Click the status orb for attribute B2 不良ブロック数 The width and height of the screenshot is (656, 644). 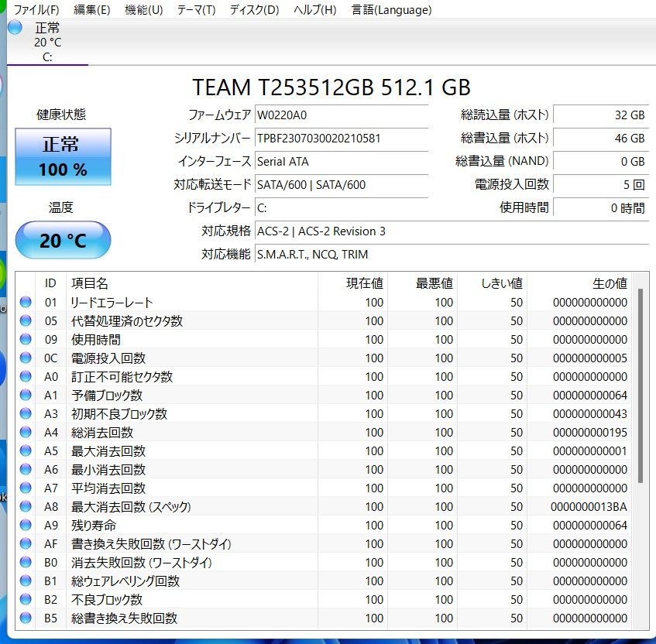[x=26, y=599]
